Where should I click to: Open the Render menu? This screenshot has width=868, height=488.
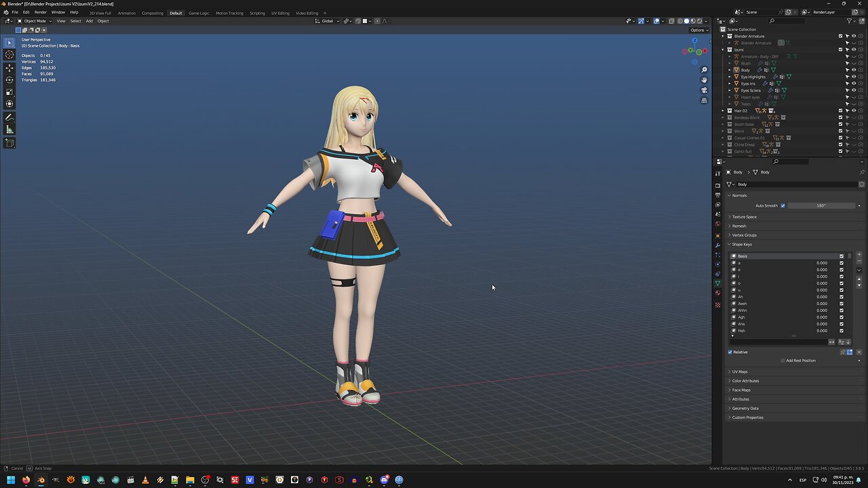(x=41, y=12)
